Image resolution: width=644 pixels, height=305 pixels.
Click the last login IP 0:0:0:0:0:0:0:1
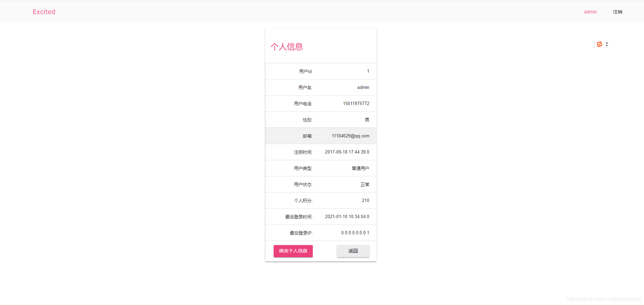tap(355, 233)
